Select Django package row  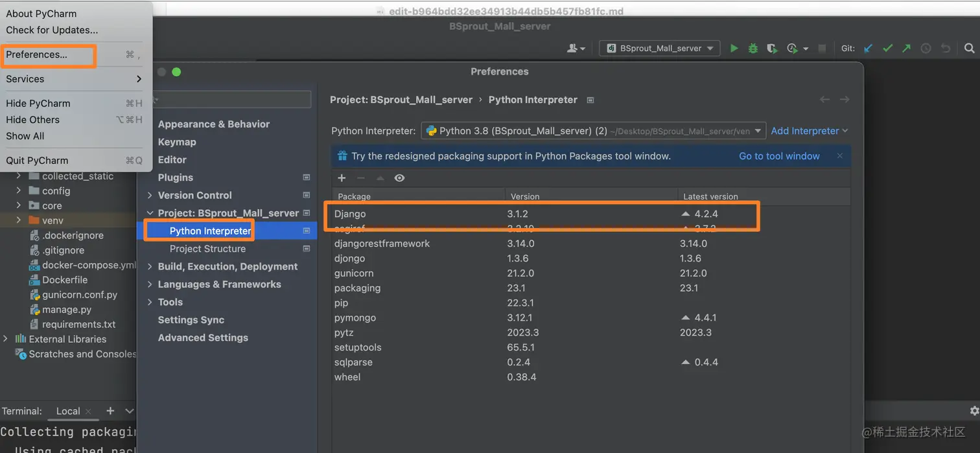(x=590, y=214)
